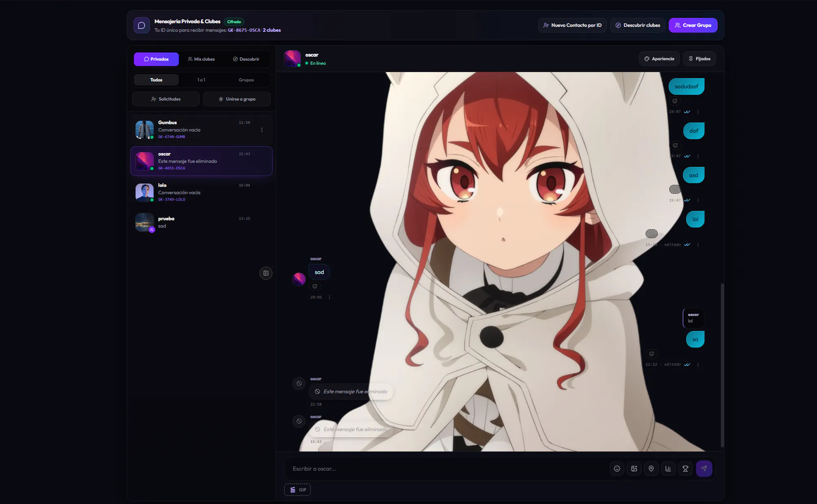Screen dimensions: 817x504
Task: Open message options for 'sadudasf' message
Action: (698, 112)
